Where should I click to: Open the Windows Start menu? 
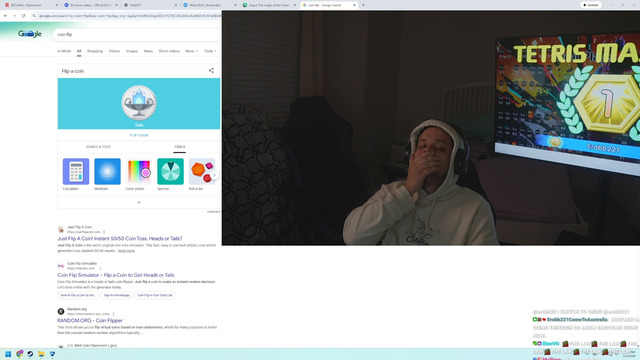pyautogui.click(x=8, y=354)
